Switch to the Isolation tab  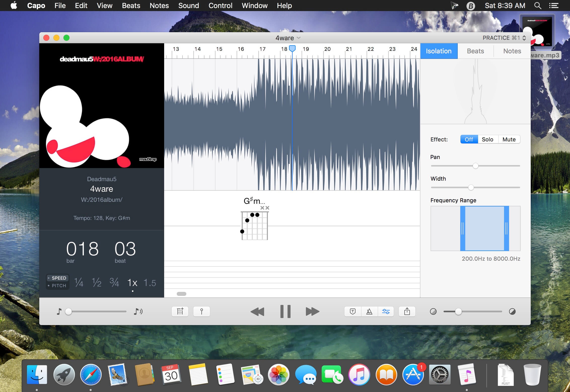(x=439, y=51)
